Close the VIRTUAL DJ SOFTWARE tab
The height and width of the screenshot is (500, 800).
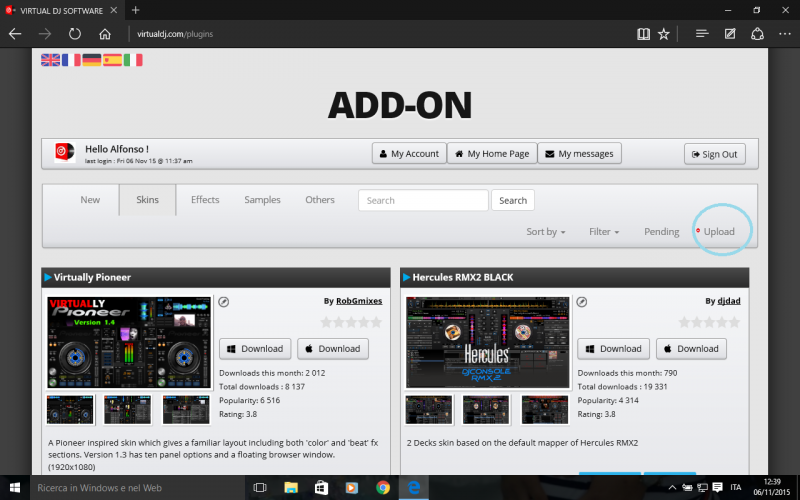[x=114, y=10]
